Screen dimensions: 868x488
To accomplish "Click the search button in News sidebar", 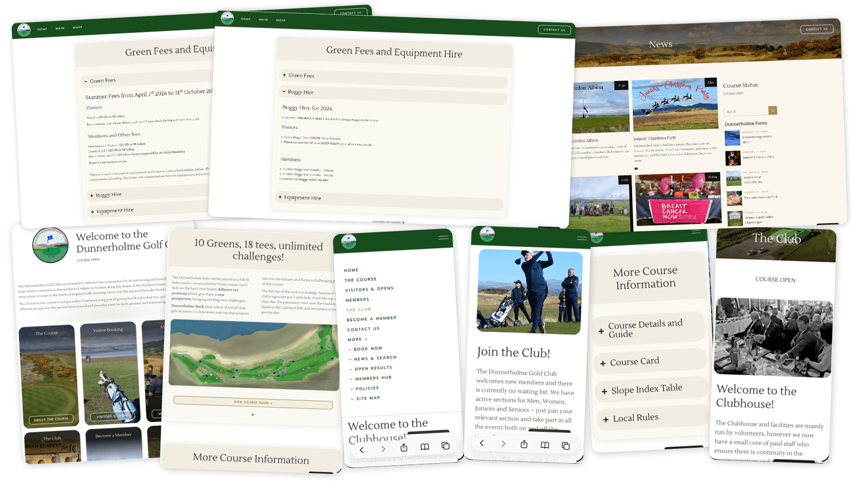I will pos(773,110).
